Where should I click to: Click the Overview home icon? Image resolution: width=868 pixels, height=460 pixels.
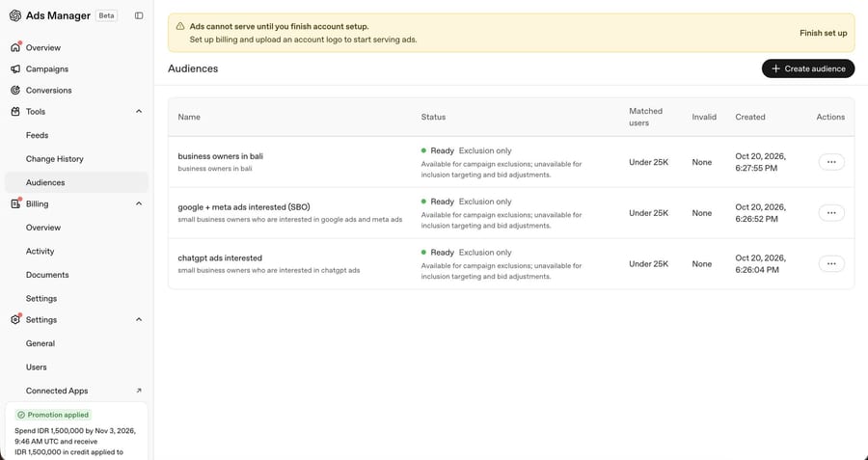[x=14, y=47]
